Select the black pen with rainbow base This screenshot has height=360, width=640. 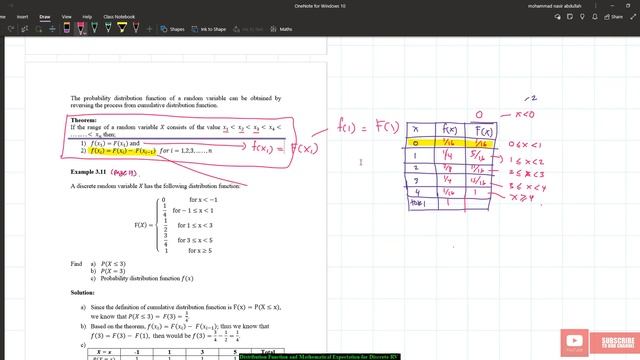67,28
